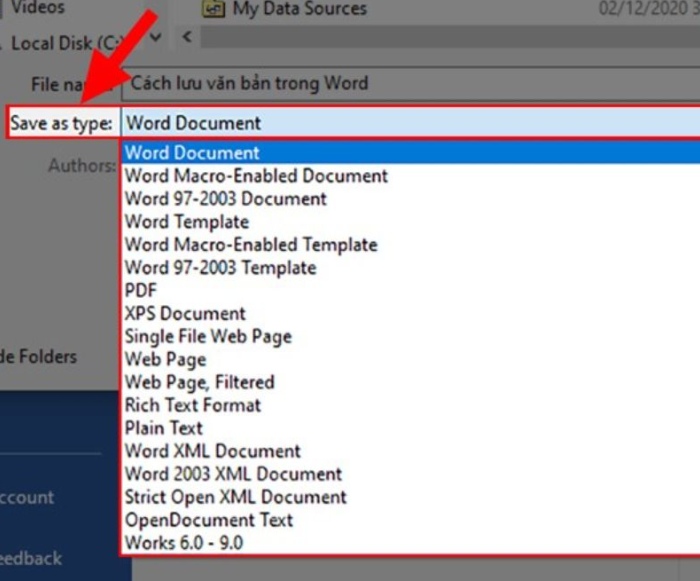Screen dimensions: 700x581
Task: Pick Word XML Document
Action: pyautogui.click(x=412, y=451)
